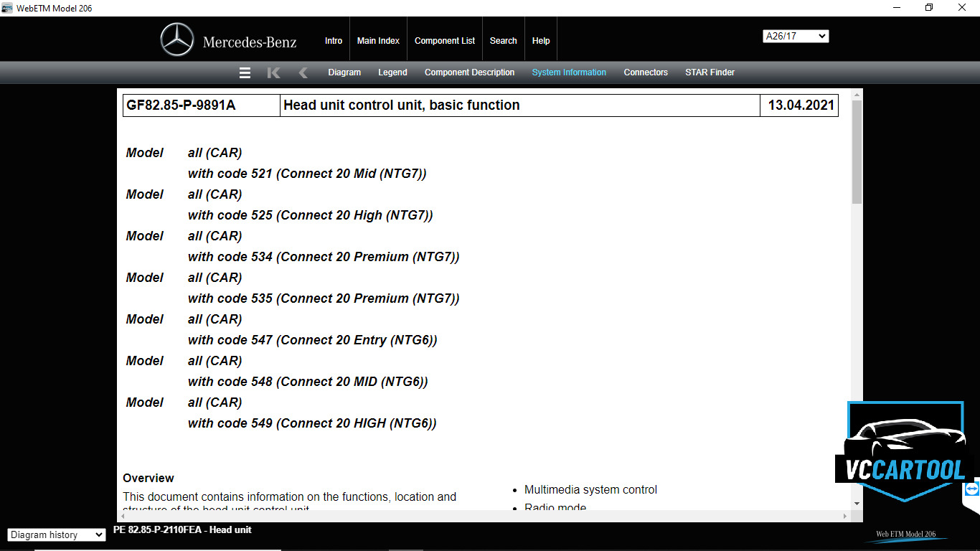Go back using the previous arrow icon
The image size is (980, 551).
[x=302, y=72]
